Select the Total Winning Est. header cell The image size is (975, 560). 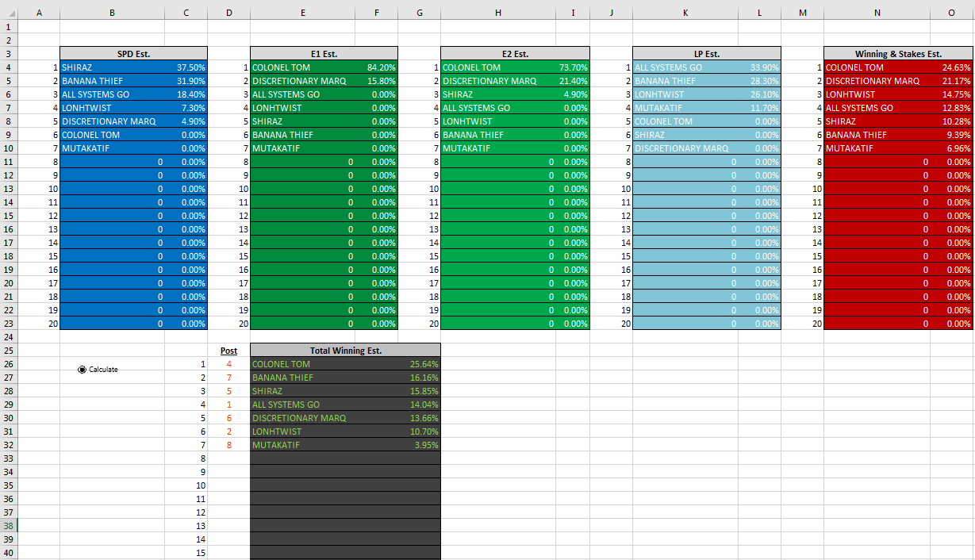[x=345, y=351]
